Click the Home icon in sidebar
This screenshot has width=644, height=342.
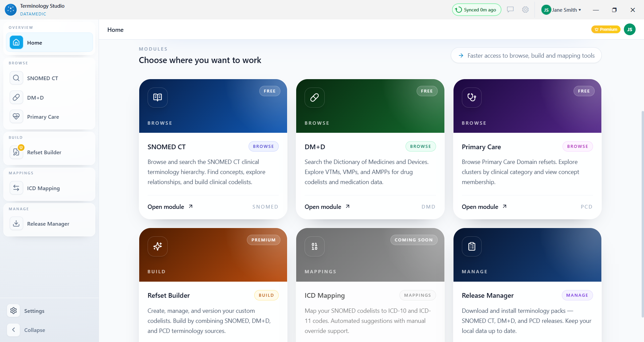click(x=16, y=43)
